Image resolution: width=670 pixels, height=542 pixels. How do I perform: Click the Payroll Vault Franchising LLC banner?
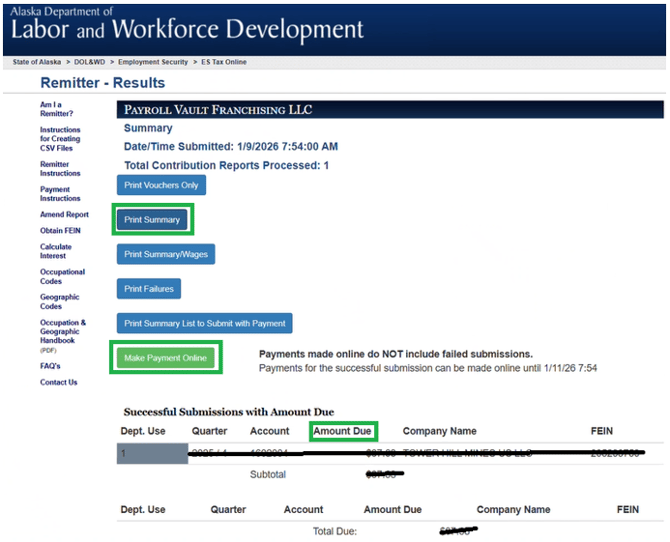coord(390,110)
